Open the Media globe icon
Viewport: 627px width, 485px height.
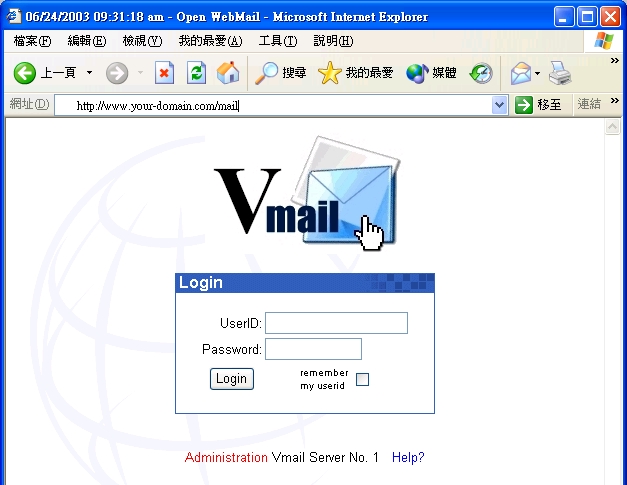pos(417,74)
